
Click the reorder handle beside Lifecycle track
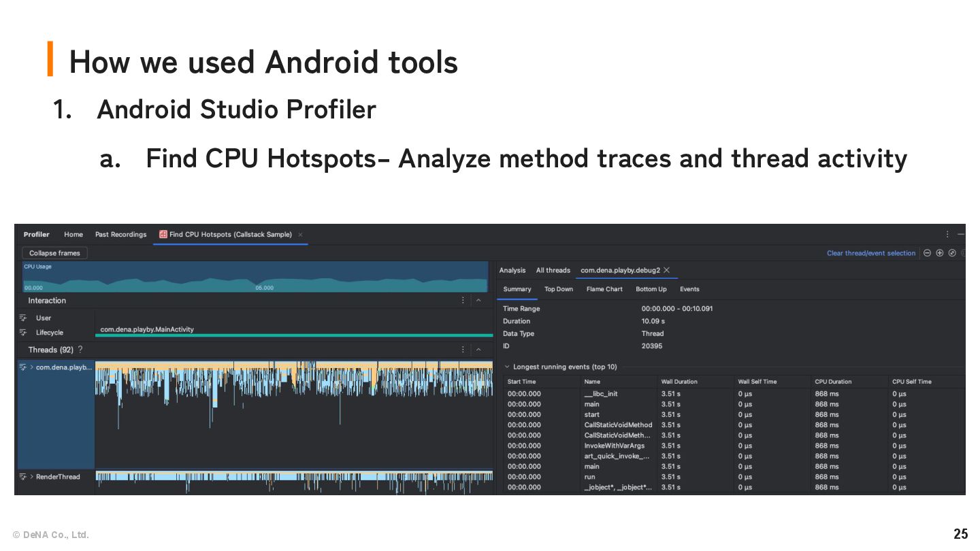pos(23,333)
